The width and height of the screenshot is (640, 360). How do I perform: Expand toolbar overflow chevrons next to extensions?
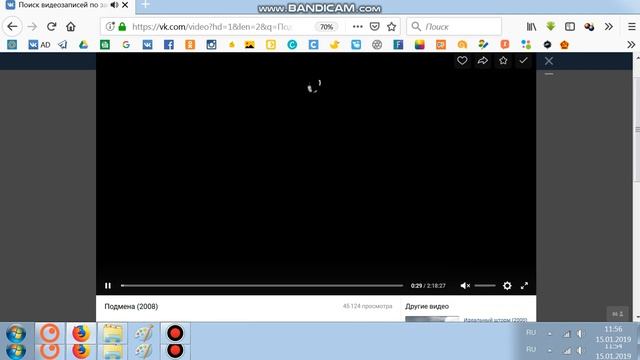[609, 27]
